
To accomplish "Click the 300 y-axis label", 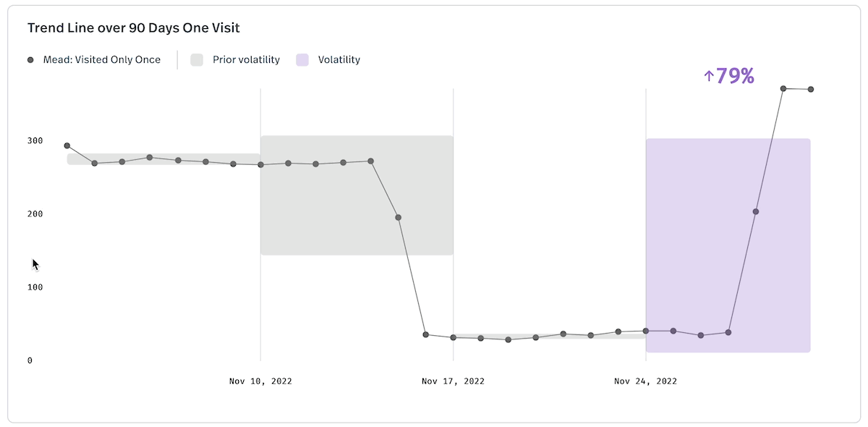I will coord(35,140).
